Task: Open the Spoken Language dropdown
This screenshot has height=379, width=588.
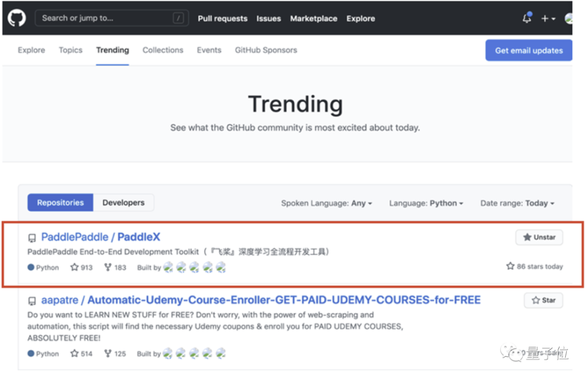Action: pyautogui.click(x=326, y=203)
